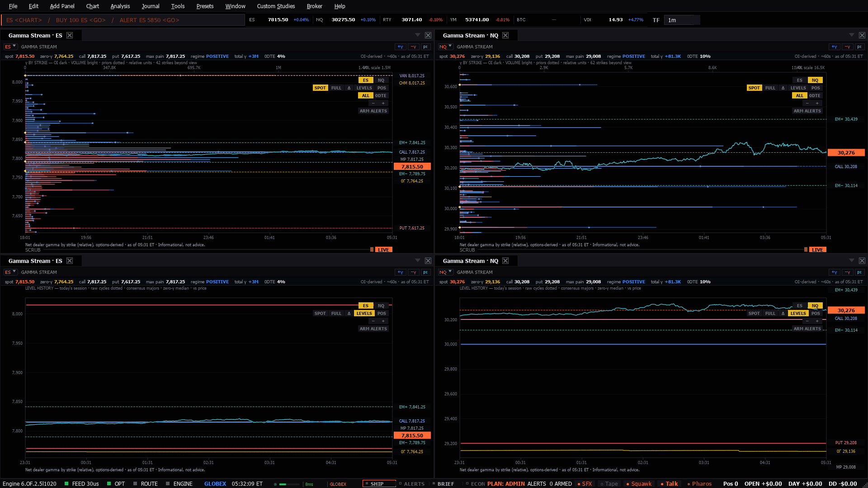Open the NQ symbol dropdown in top-right panel
Viewport: 868px width, 488px height.
tap(446, 47)
